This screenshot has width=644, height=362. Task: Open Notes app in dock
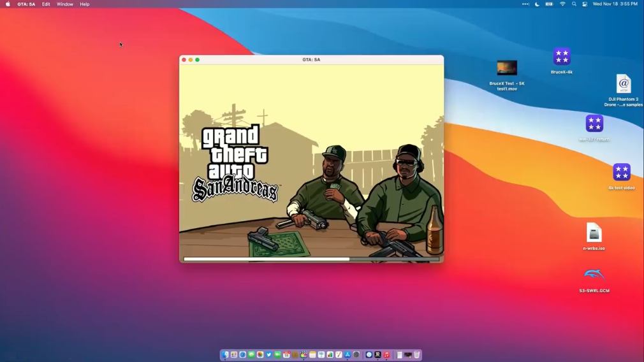312,354
